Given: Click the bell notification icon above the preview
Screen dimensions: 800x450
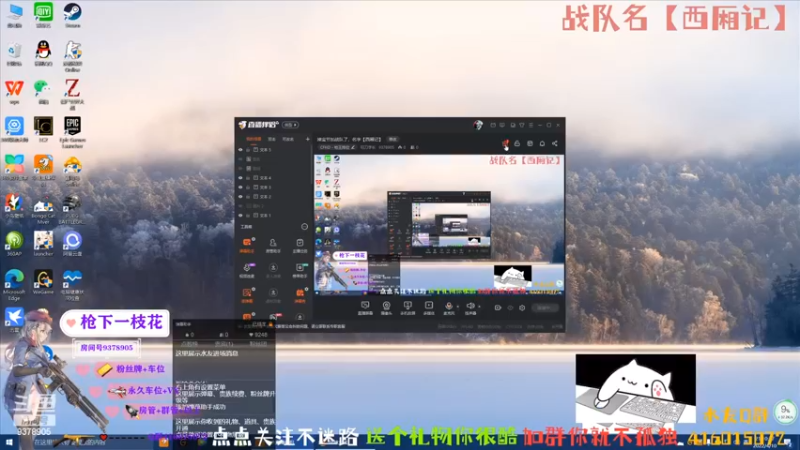Looking at the screenshot, I should click(x=542, y=143).
